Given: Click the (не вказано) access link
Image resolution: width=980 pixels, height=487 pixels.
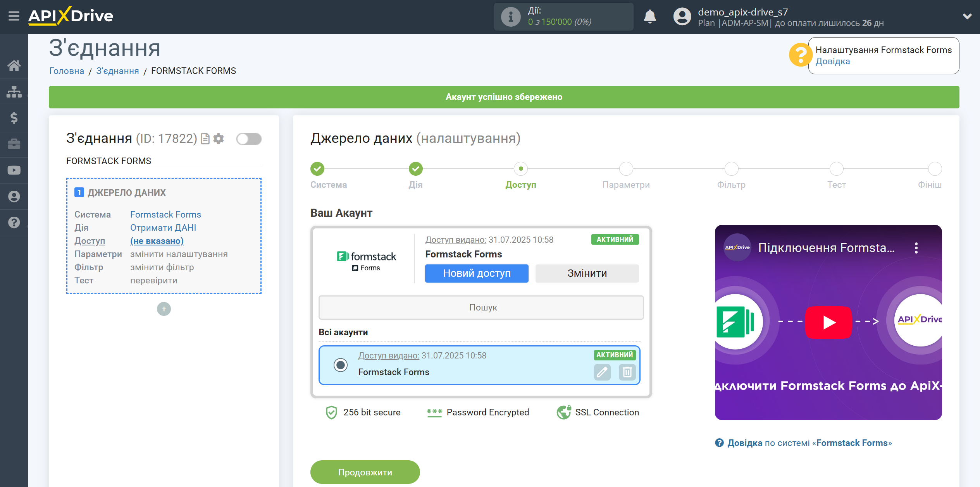Looking at the screenshot, I should pos(157,241).
